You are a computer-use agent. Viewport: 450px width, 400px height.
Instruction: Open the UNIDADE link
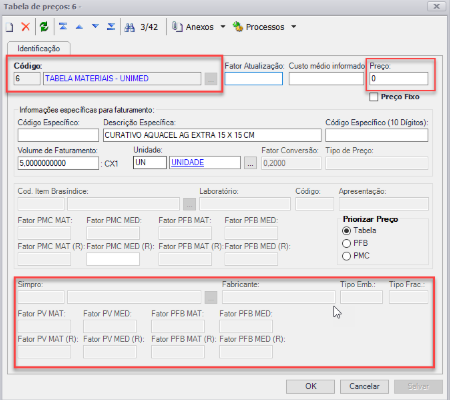point(187,162)
